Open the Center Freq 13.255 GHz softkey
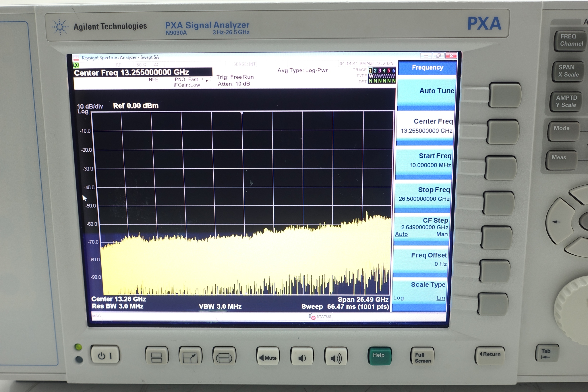The image size is (588, 392). coord(425,126)
